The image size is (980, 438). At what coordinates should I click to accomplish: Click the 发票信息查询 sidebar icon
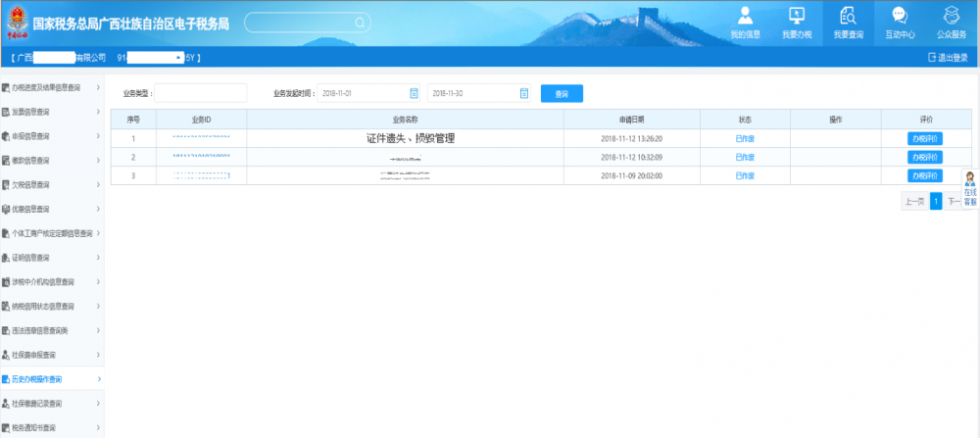[x=6, y=112]
